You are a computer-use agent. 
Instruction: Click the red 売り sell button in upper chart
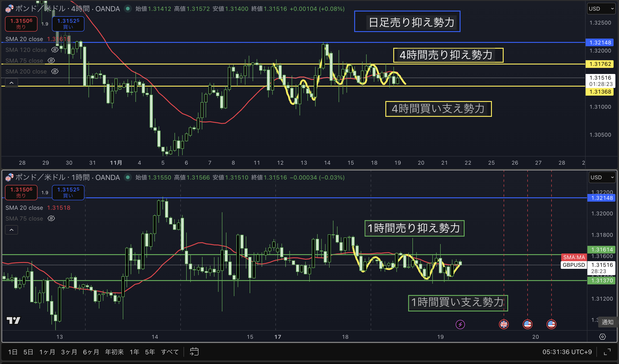click(x=21, y=24)
